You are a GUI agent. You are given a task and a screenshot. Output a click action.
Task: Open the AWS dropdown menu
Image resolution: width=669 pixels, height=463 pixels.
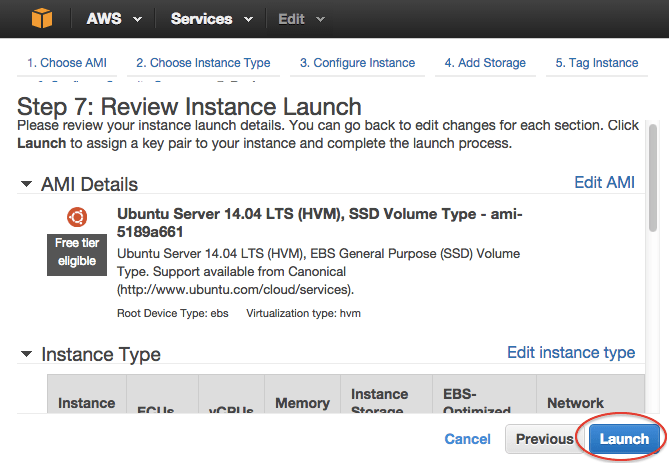(x=114, y=19)
